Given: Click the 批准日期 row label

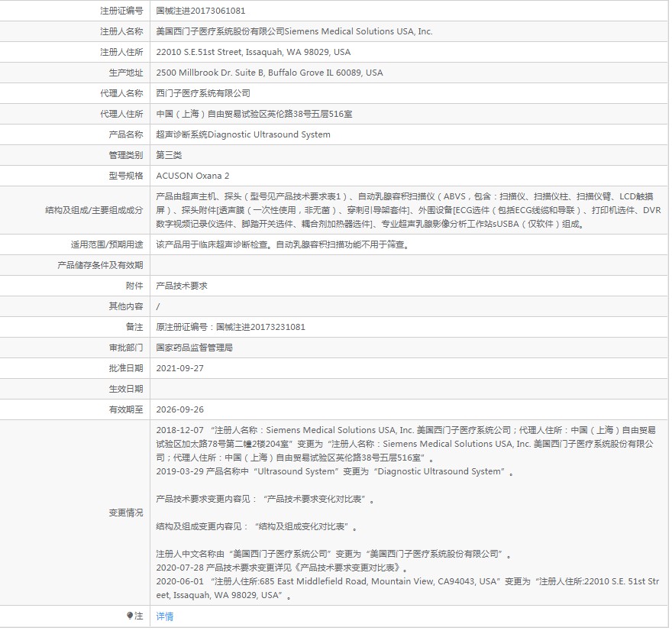Looking at the screenshot, I should tap(126, 368).
